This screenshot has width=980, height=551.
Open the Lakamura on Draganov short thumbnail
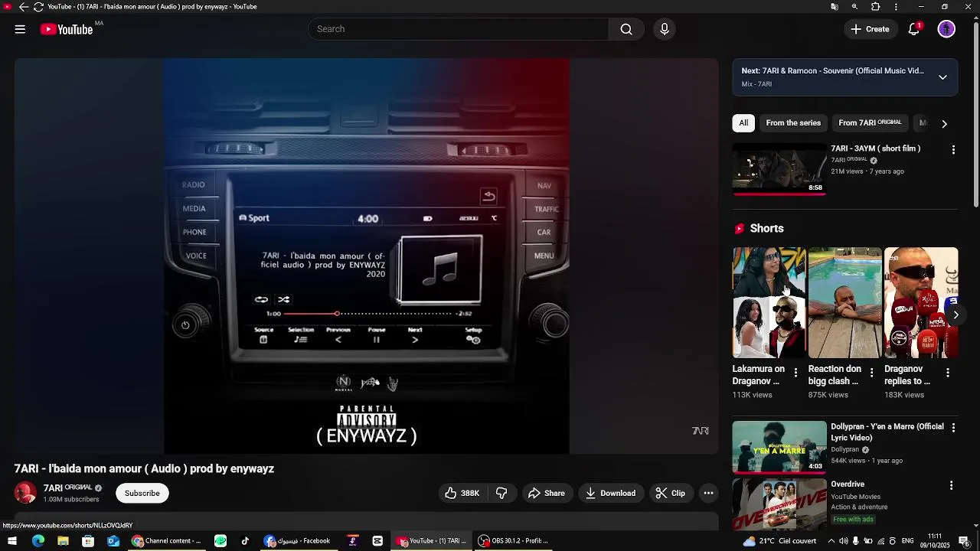769,302
